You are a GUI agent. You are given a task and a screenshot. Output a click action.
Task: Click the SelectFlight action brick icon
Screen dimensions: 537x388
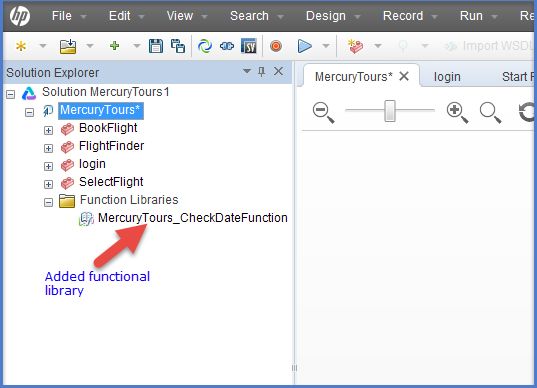(x=67, y=183)
